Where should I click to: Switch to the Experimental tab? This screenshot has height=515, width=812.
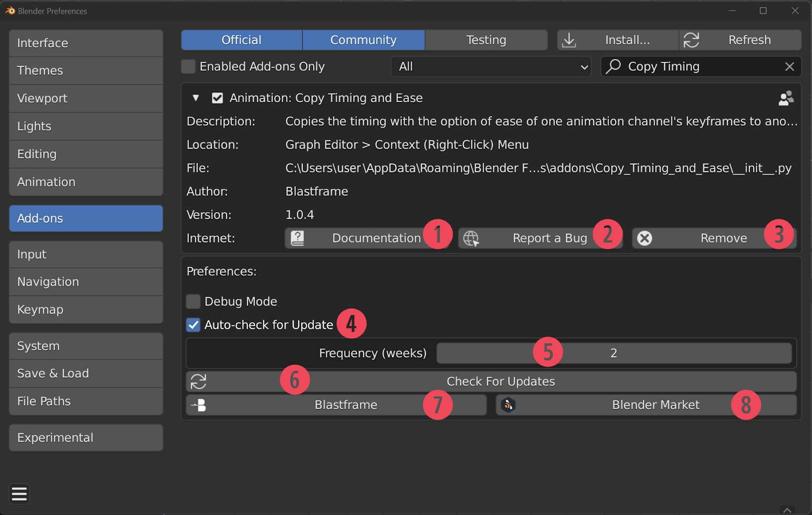(86, 438)
